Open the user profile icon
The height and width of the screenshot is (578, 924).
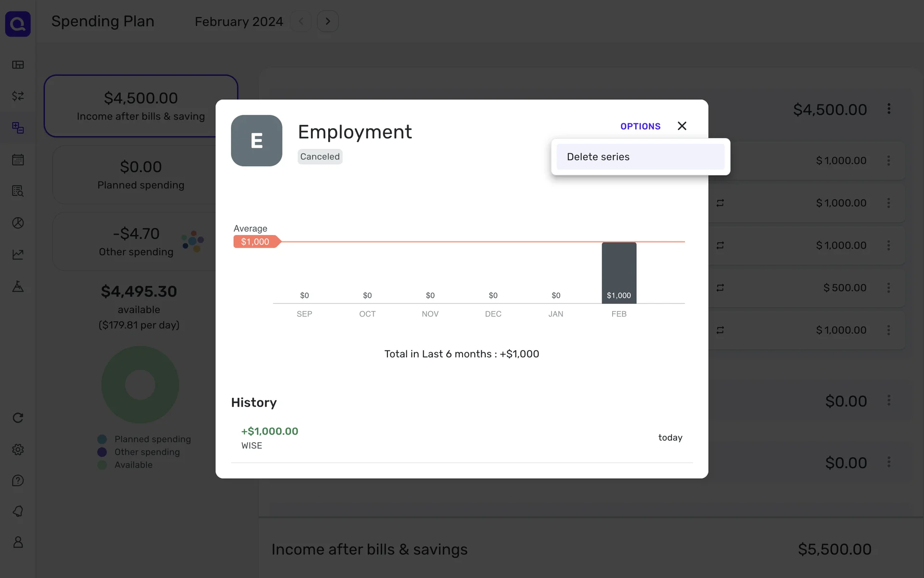pos(18,542)
